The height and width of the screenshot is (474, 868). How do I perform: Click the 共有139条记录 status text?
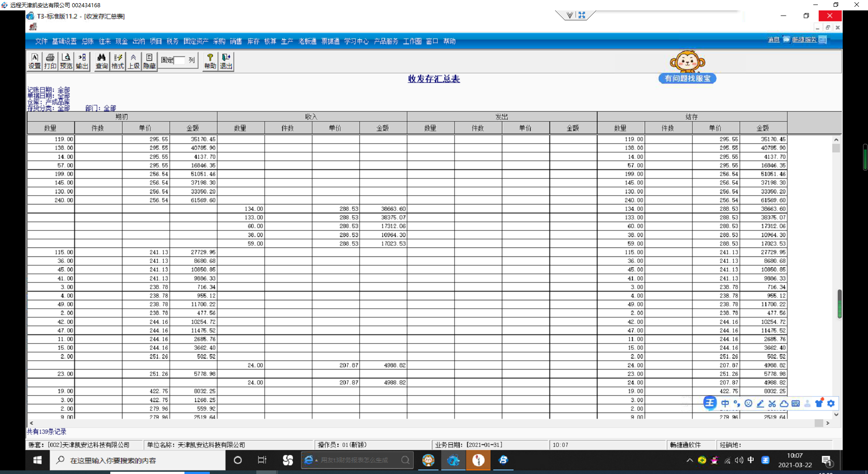(47, 431)
